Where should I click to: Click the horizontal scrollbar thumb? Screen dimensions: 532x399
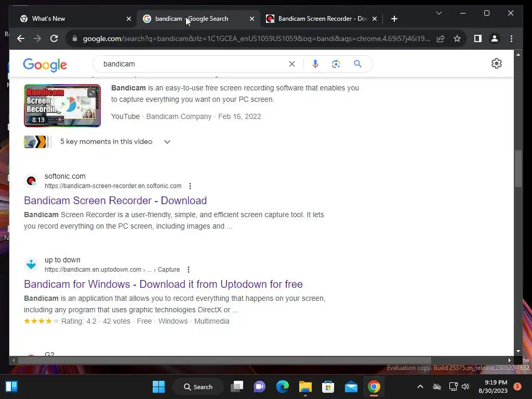point(224,361)
